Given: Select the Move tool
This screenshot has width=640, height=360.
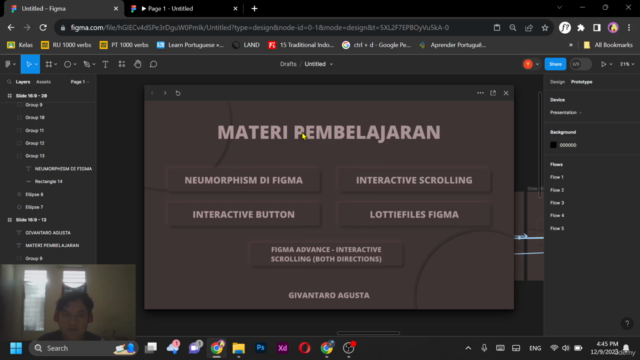Looking at the screenshot, I should click(x=29, y=64).
